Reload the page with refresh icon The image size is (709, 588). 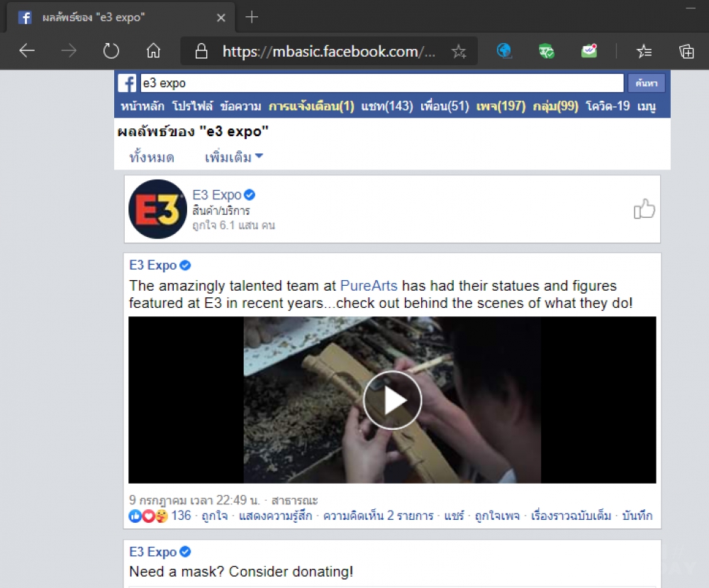coord(111,50)
